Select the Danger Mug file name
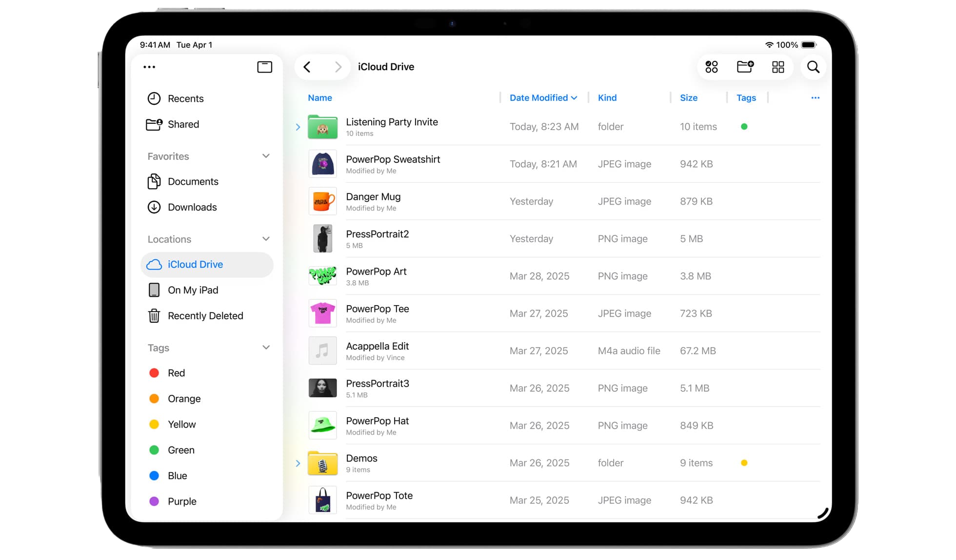The width and height of the screenshot is (956, 560). (x=373, y=197)
